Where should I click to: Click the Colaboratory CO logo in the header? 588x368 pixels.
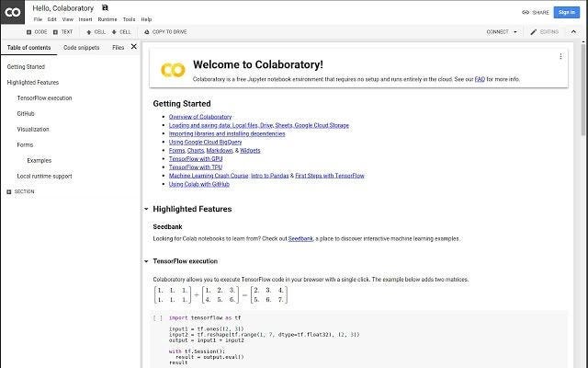(12, 12)
